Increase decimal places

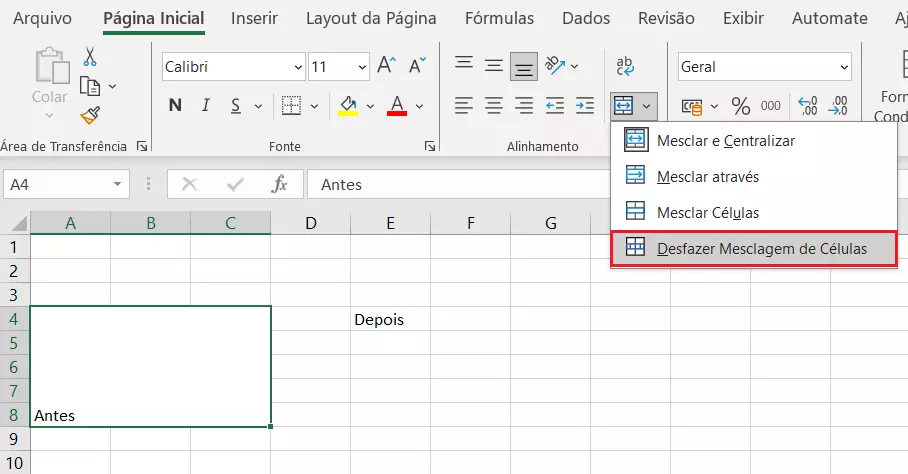(808, 106)
